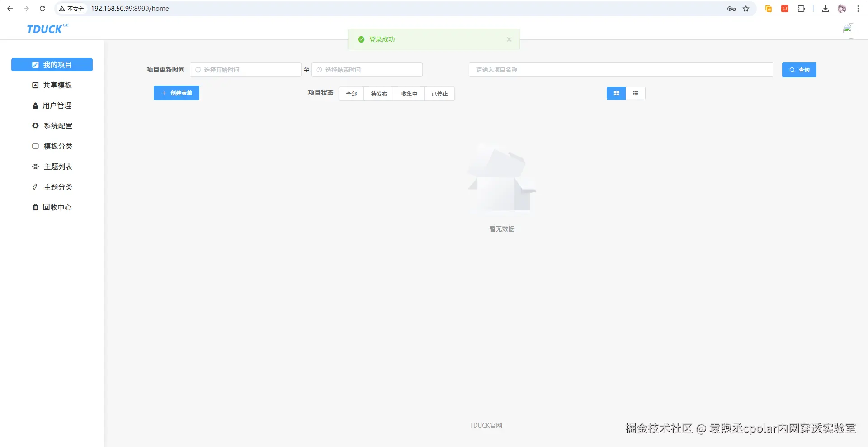The image size is (868, 447).
Task: Open the browser profile avatar
Action: [842, 9]
